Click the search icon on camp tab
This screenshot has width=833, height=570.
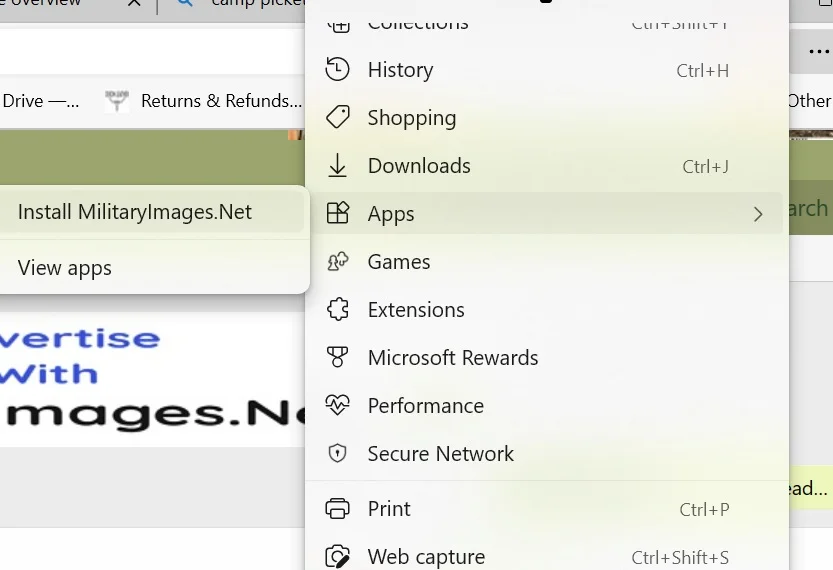click(x=184, y=3)
